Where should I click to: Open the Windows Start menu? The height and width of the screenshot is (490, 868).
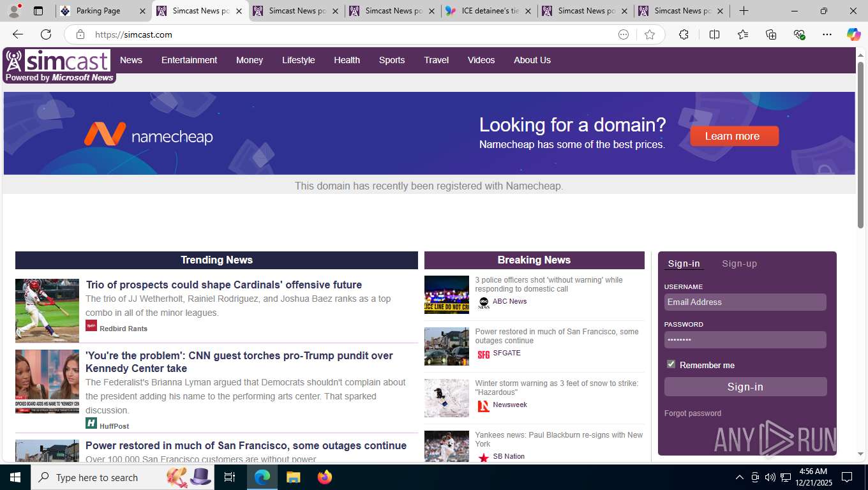(15, 477)
